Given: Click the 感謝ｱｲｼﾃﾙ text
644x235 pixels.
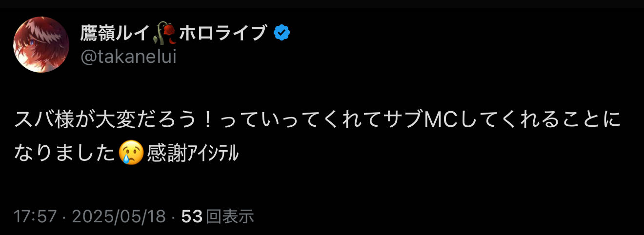Looking at the screenshot, I should click(192, 154).
